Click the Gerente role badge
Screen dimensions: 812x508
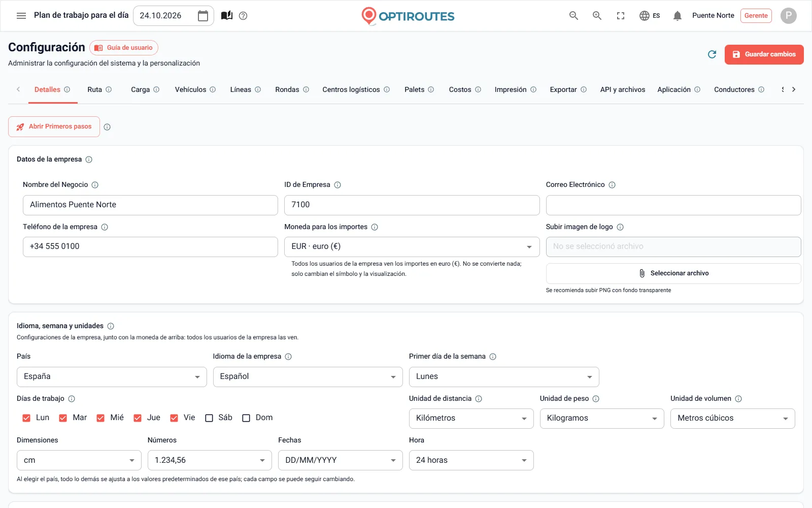(x=756, y=16)
